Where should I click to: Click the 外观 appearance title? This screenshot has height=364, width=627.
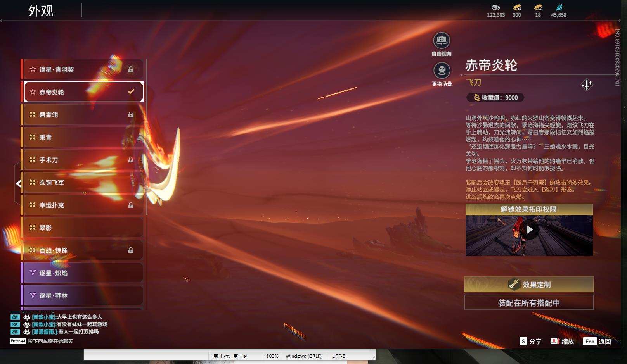point(41,11)
